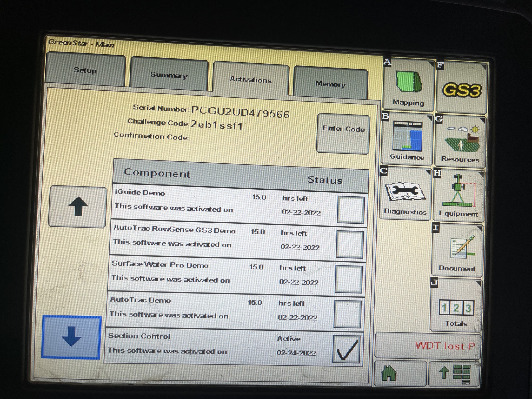Screen dimensions: 532x399
Task: Toggle the AutoTrac RowSense GS3 Demo checkbox
Action: 349,244
